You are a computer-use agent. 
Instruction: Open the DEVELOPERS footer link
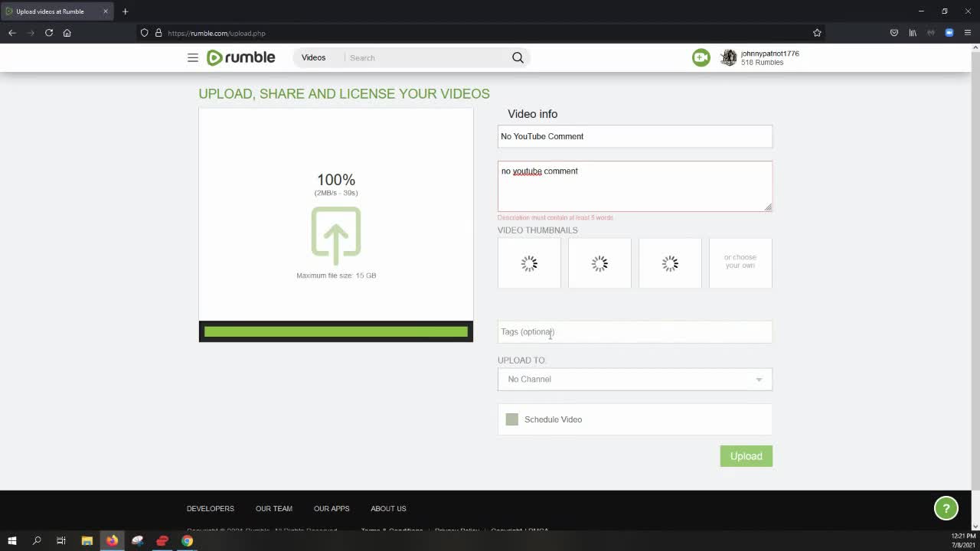pyautogui.click(x=211, y=508)
